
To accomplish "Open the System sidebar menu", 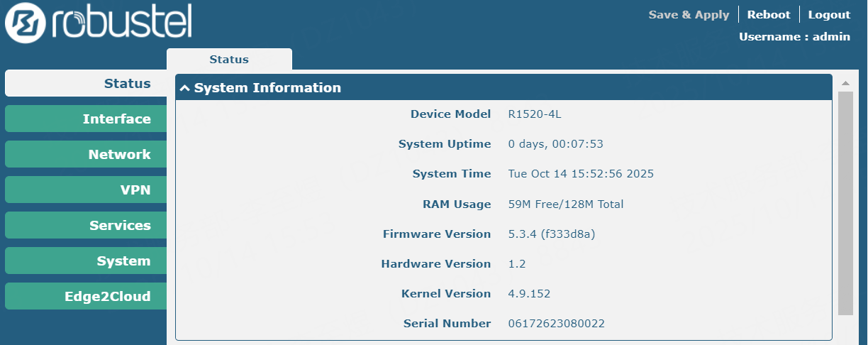I will click(x=87, y=261).
